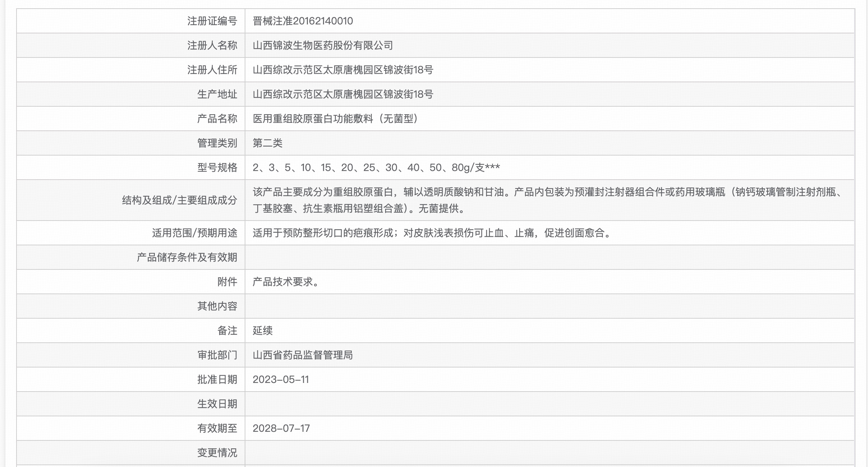The width and height of the screenshot is (868, 467).
Task: Click expiry date 2028-07-17
Action: (x=281, y=429)
